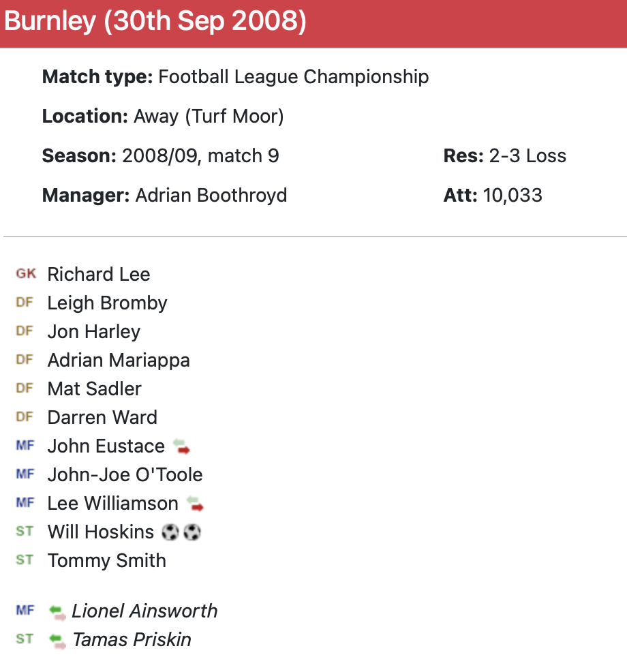Click the ST icon beside Tommy Smith

tap(25, 560)
